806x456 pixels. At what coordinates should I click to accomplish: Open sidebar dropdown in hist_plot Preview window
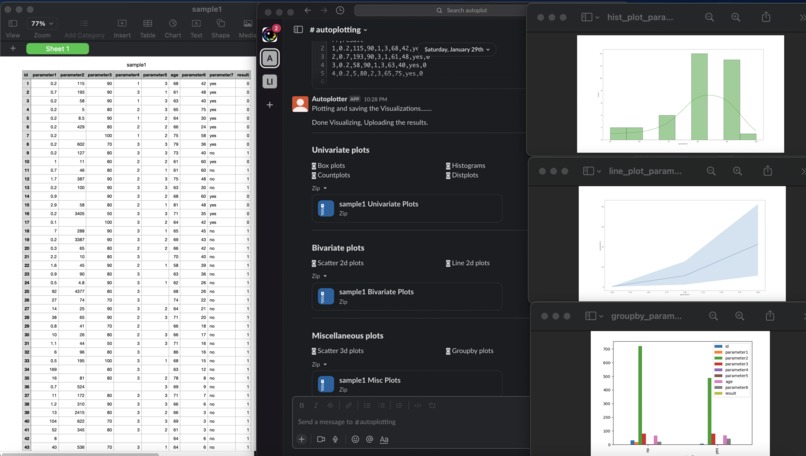(x=590, y=17)
